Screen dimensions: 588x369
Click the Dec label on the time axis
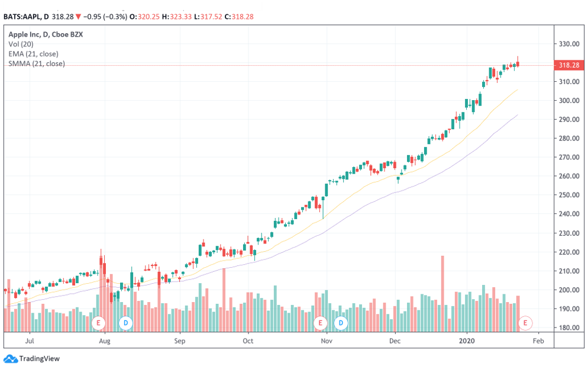[395, 341]
